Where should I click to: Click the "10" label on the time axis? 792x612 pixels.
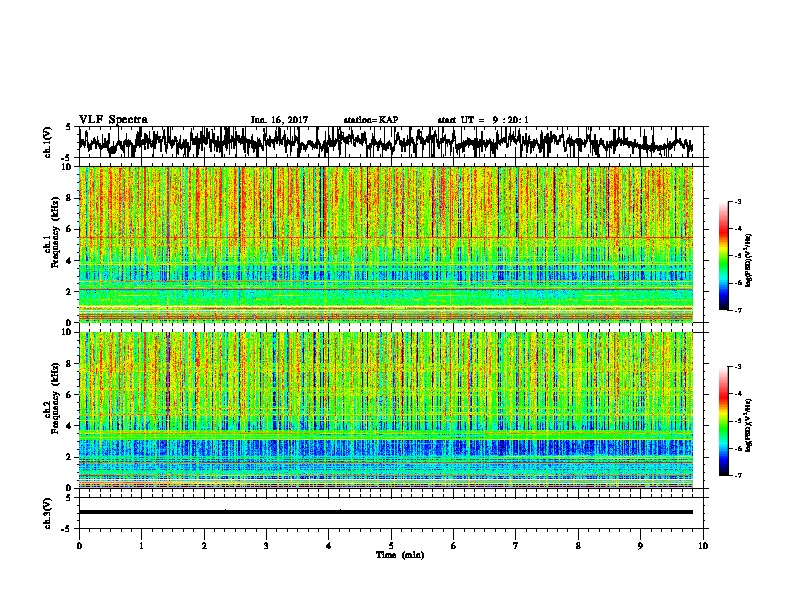pyautogui.click(x=703, y=545)
